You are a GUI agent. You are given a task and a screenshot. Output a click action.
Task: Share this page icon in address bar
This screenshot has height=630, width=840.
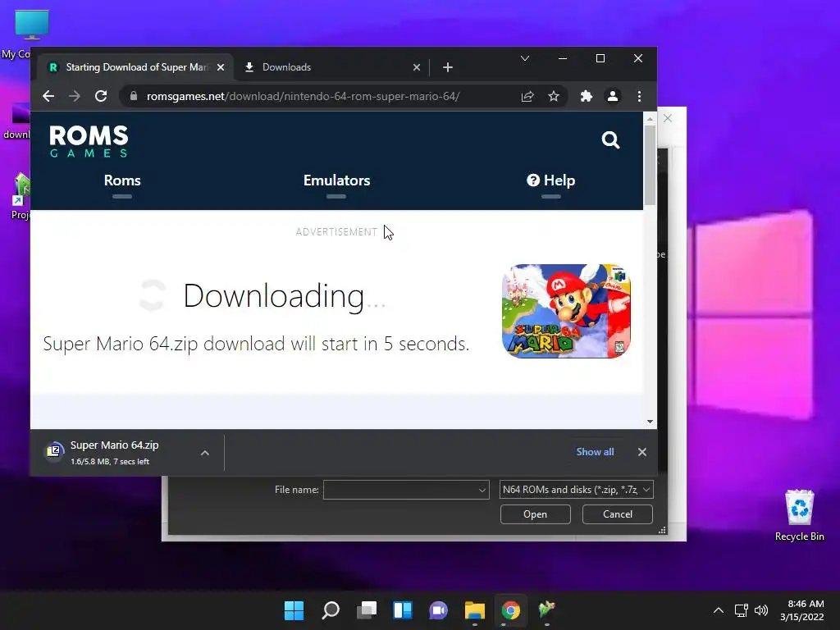(527, 97)
